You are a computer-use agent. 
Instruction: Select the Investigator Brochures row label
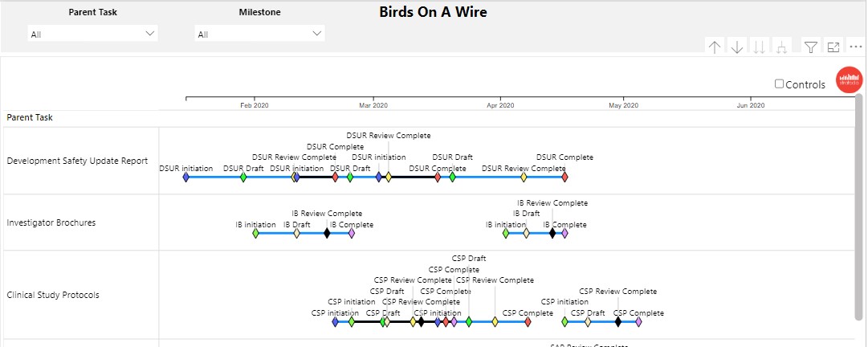51,222
